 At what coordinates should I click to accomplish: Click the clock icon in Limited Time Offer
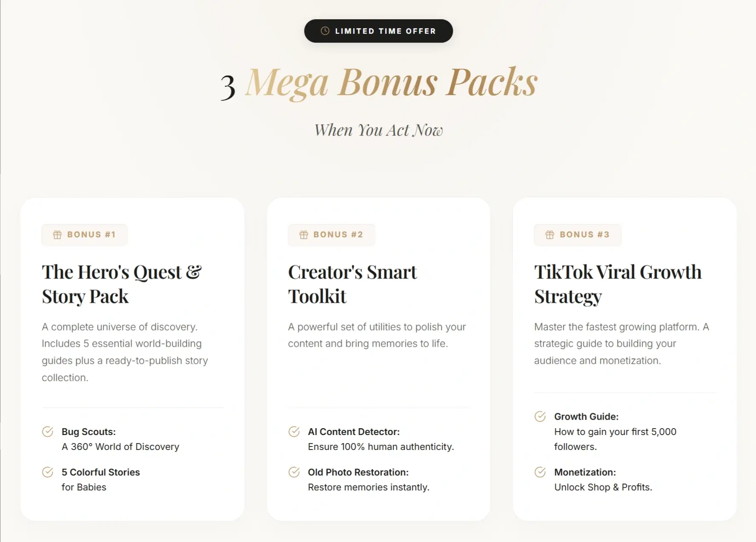pos(325,31)
